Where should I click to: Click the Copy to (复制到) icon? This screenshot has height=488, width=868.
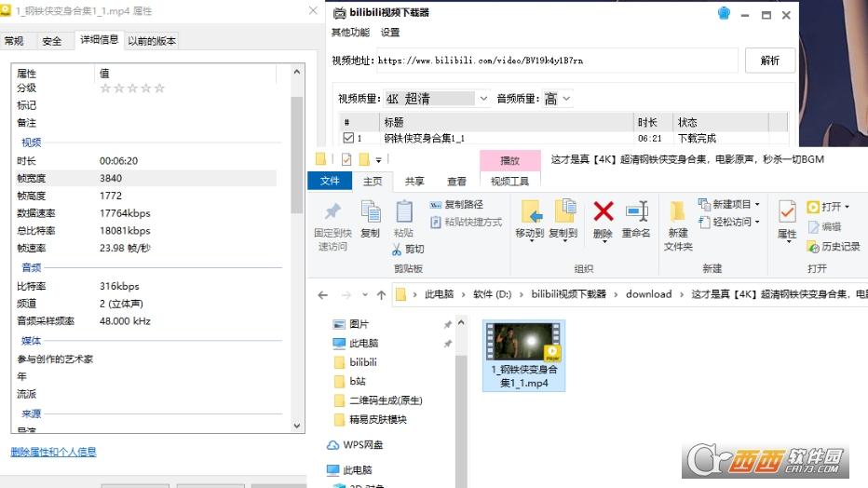point(564,211)
